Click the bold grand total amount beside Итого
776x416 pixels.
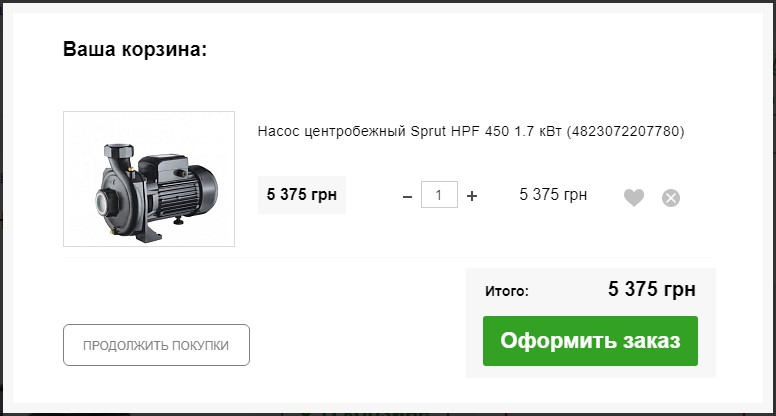[651, 291]
